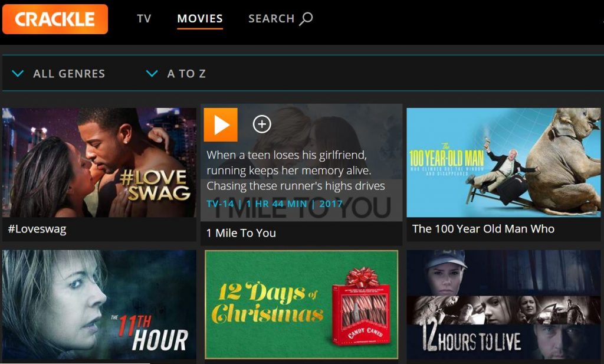Click The 100 Year Old Man Who title
The width and height of the screenshot is (604, 364).
[x=484, y=229]
